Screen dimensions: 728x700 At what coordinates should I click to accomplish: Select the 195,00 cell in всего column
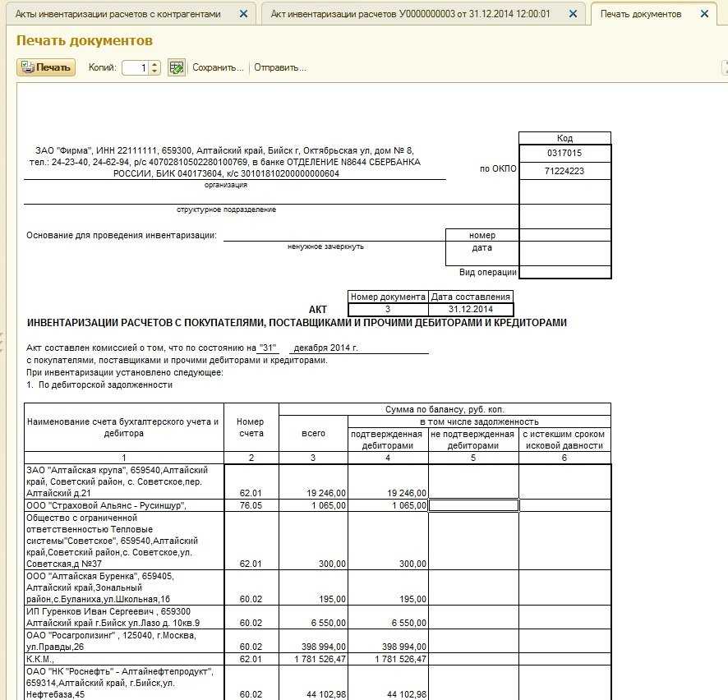click(313, 587)
